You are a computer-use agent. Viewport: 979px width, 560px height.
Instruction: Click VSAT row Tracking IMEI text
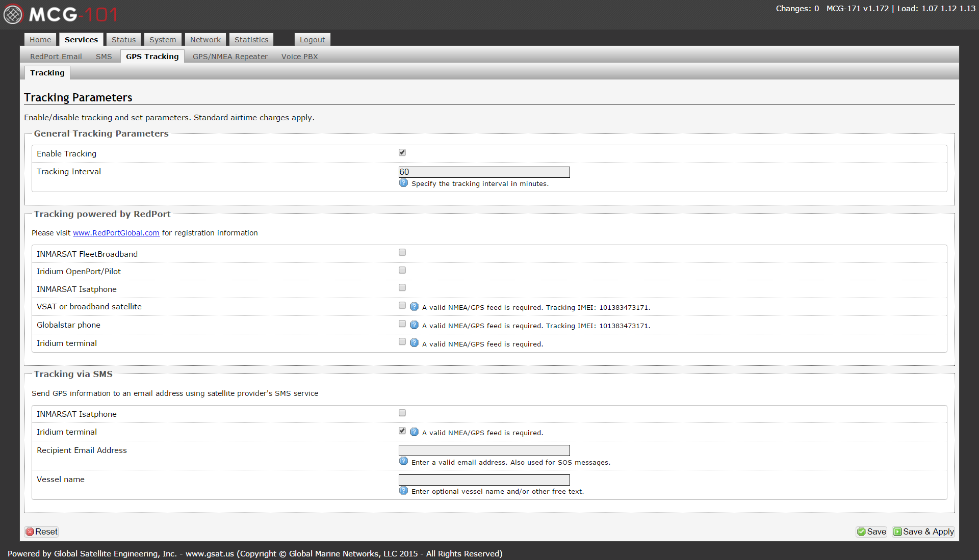point(598,308)
